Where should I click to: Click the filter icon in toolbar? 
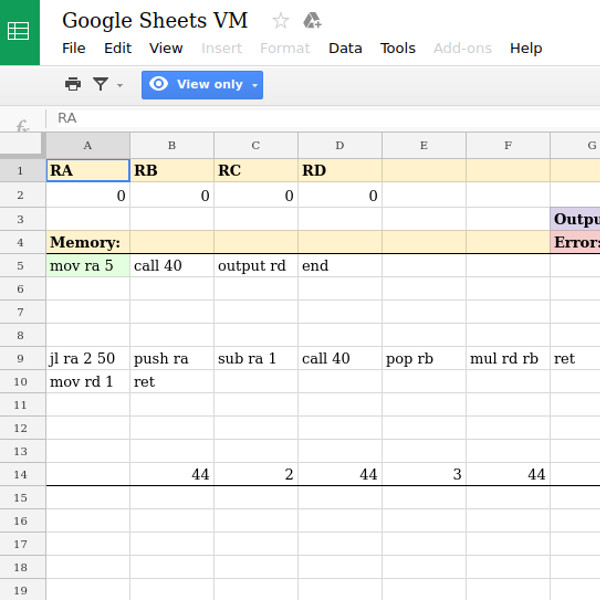click(x=100, y=85)
